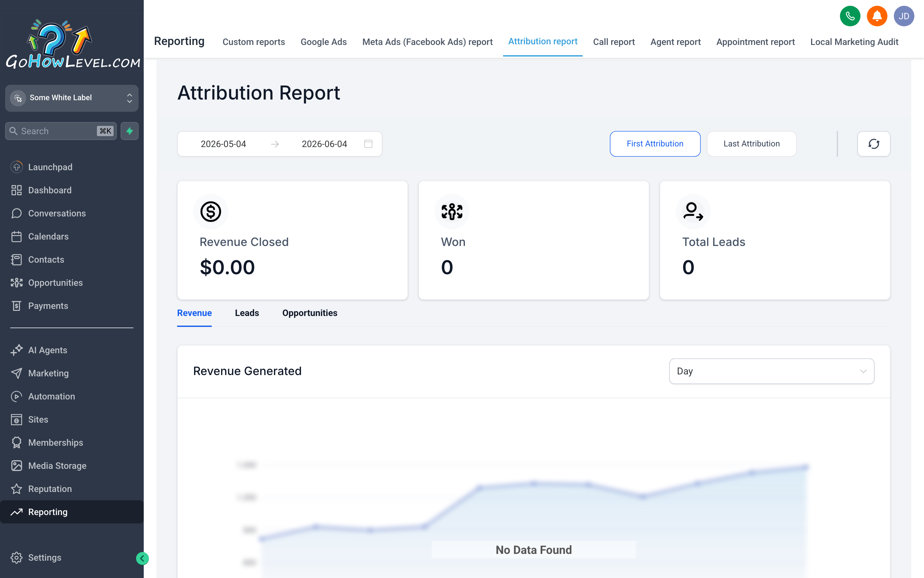Click the Memberships badge icon
Image resolution: width=924 pixels, height=578 pixels.
click(16, 443)
